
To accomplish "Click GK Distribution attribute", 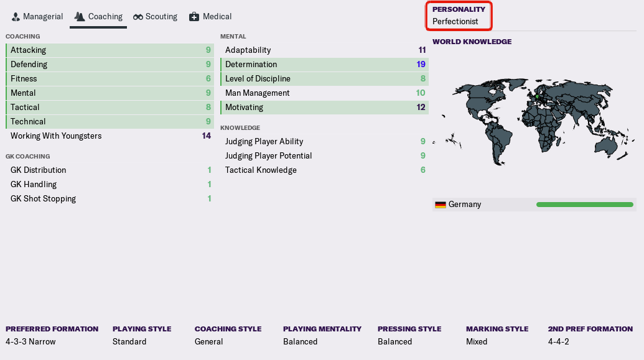I will click(x=110, y=170).
